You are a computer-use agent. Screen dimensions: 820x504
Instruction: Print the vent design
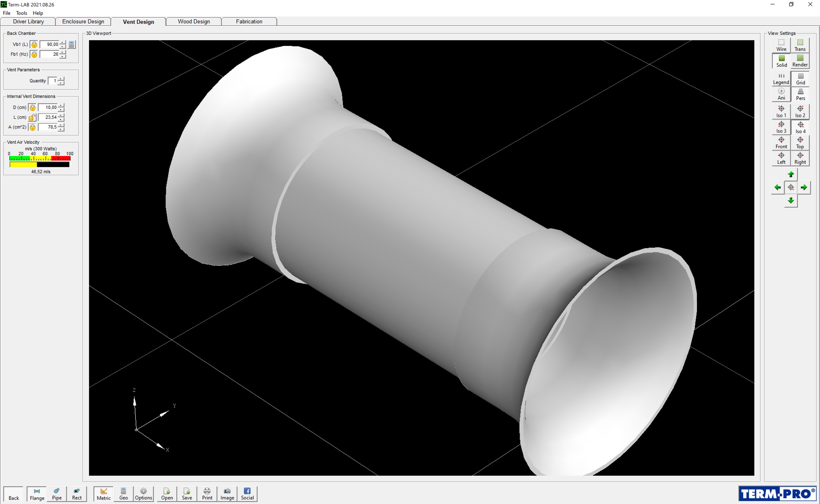[x=207, y=494]
